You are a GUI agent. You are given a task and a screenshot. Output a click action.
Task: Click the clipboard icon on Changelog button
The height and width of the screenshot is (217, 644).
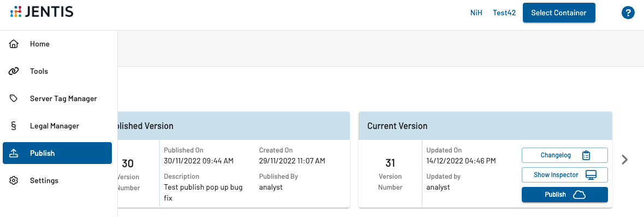(x=586, y=155)
